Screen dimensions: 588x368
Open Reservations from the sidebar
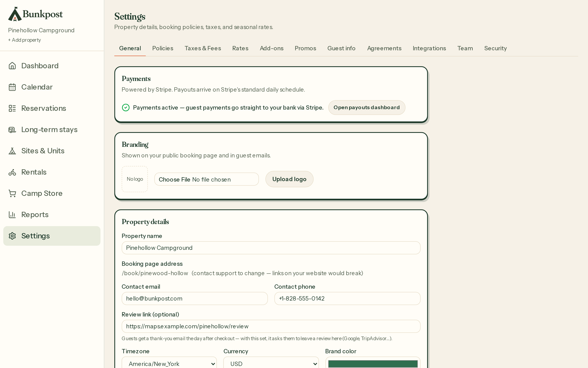(52, 108)
